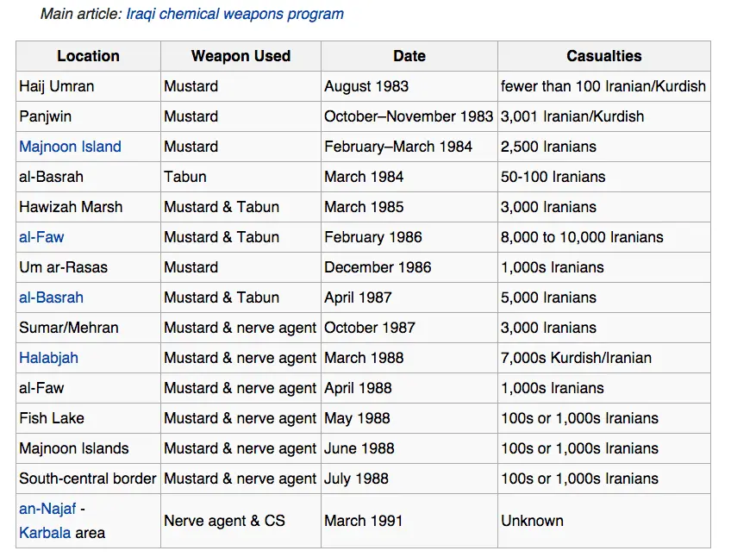This screenshot has width=756, height=557.
Task: Click the South-central border location cell
Action: click(x=88, y=479)
